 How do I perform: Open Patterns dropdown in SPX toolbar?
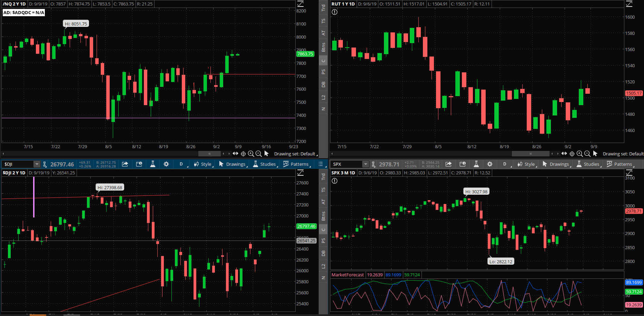click(x=621, y=164)
